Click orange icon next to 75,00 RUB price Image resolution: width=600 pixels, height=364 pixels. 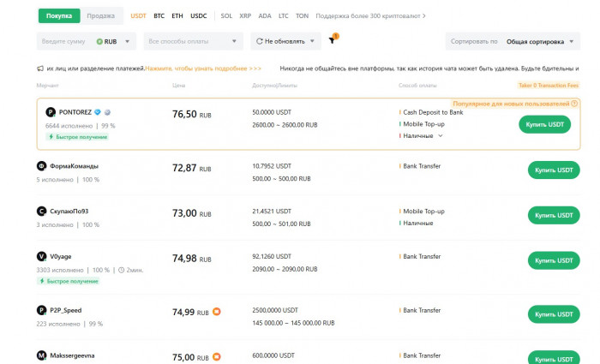[217, 357]
